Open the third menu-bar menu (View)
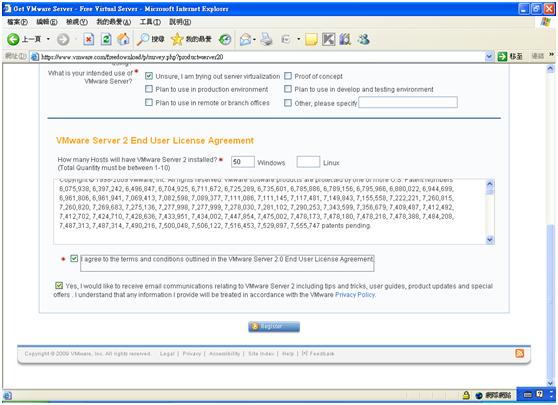 77,22
